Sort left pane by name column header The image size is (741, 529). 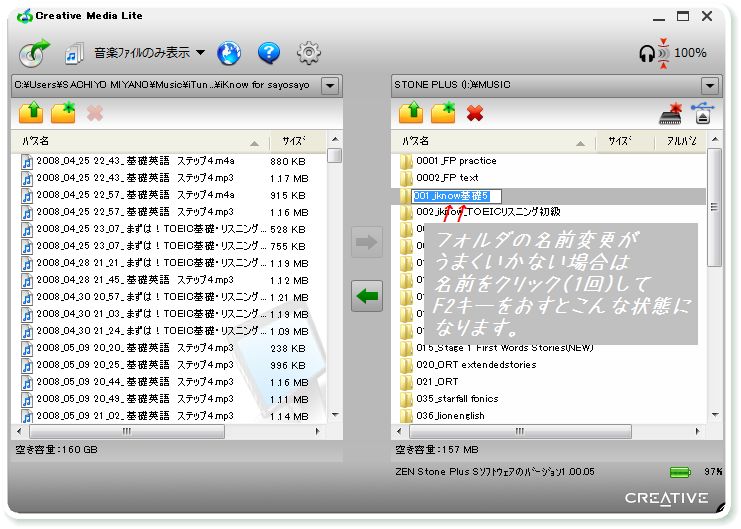coord(141,141)
